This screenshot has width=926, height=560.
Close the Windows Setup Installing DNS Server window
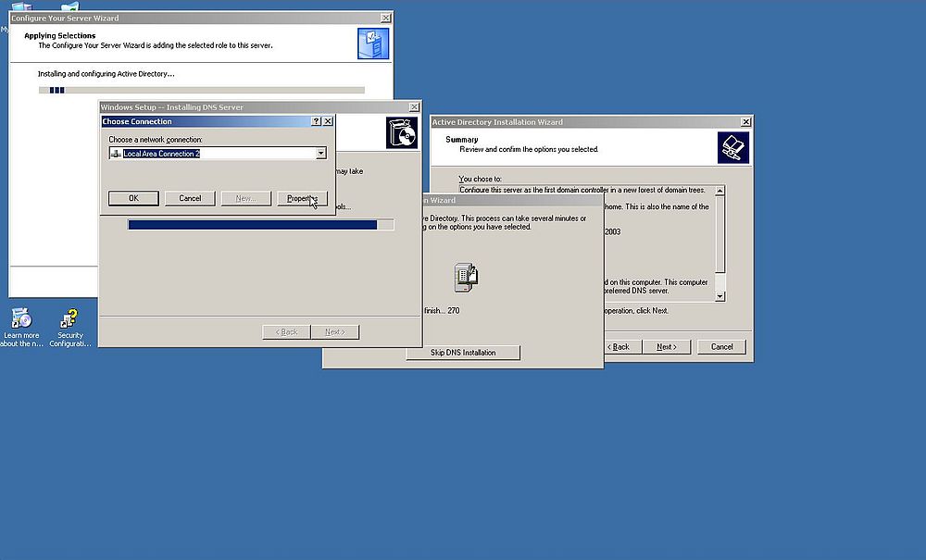pos(414,106)
